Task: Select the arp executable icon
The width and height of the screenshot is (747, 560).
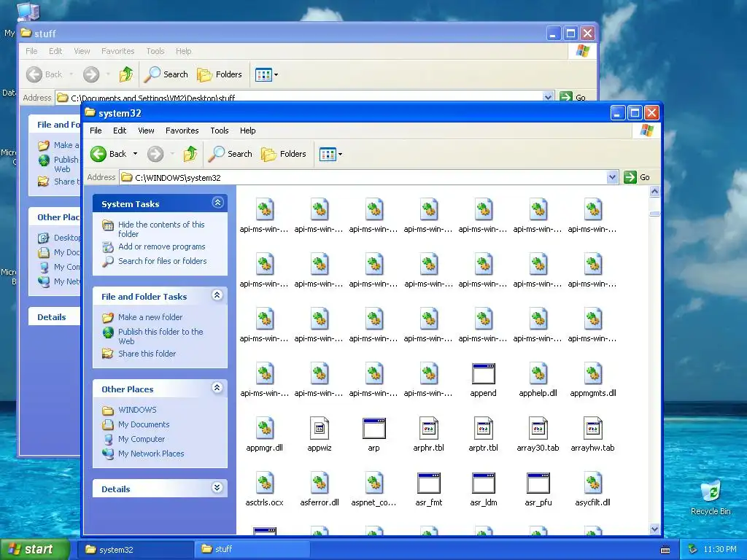Action: point(374,435)
